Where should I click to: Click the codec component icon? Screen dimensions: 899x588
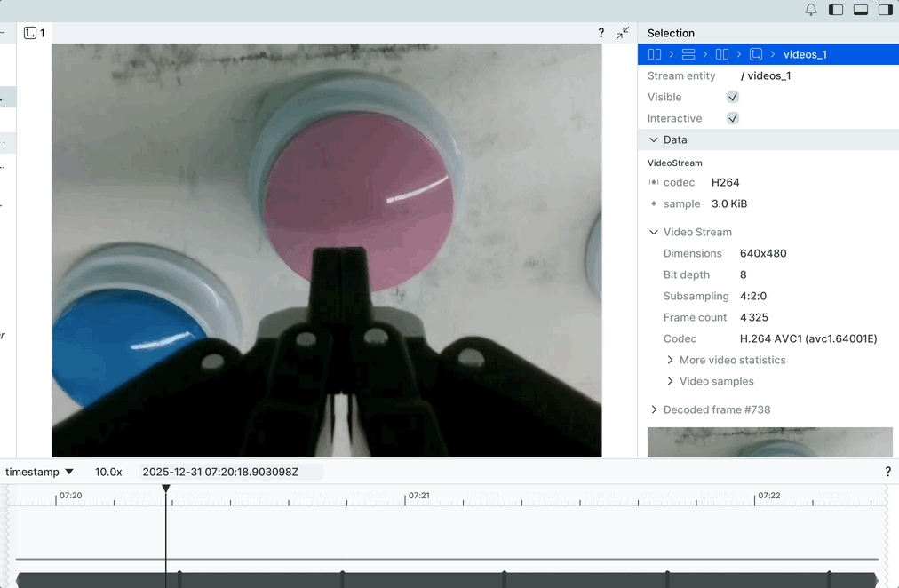tap(653, 182)
